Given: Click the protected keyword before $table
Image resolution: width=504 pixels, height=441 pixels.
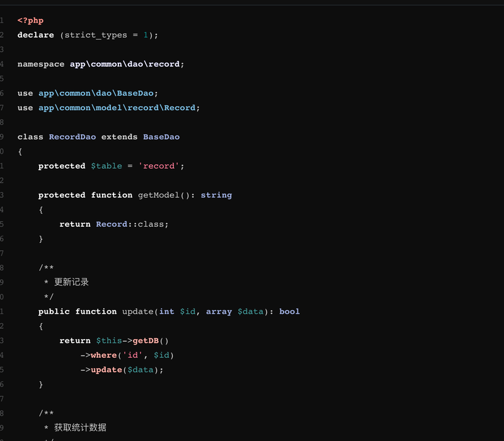Looking at the screenshot, I should (62, 166).
